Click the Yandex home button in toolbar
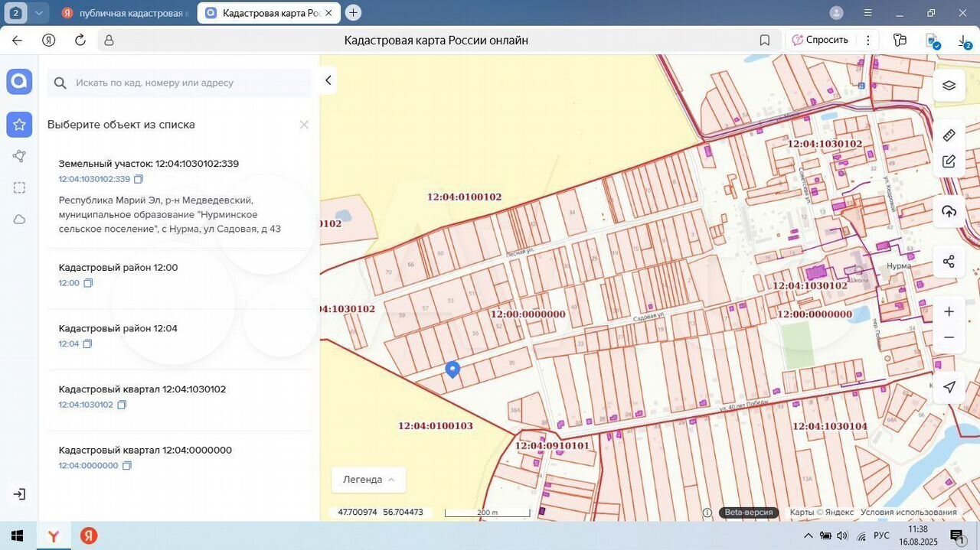Screen dimensions: 980x550 [x=48, y=41]
